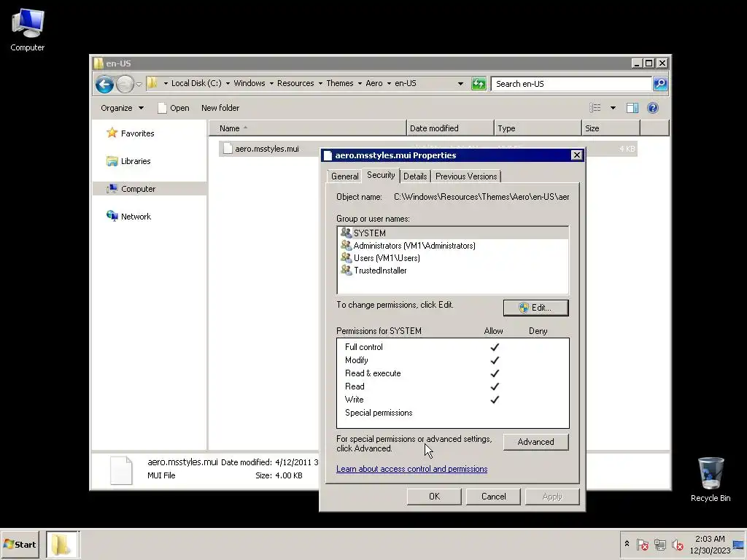Viewport: 747px width, 560px height.
Task: Click the Show desktop icon on the taskbar
Action: tap(739, 544)
